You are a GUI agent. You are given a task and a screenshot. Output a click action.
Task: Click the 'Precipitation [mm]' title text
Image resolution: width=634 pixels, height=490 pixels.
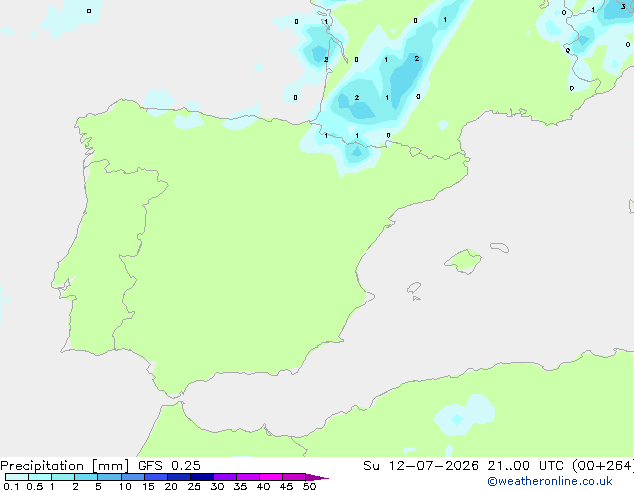click(65, 466)
